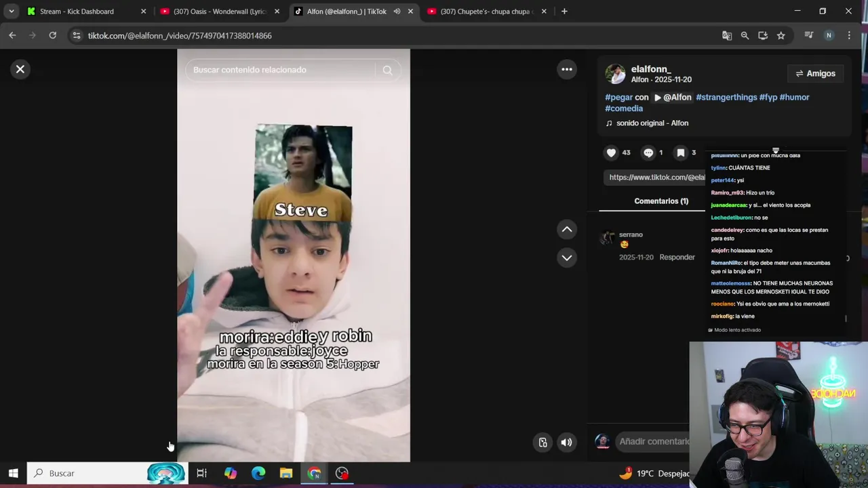The width and height of the screenshot is (868, 488).
Task: Open the #strangerthings hashtag
Action: point(726,97)
